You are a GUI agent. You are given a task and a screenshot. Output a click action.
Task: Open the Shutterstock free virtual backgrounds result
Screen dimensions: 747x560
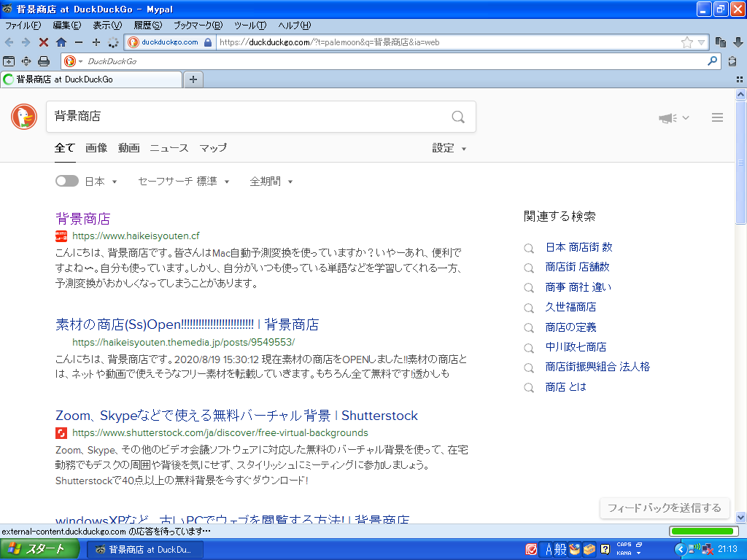point(236,416)
